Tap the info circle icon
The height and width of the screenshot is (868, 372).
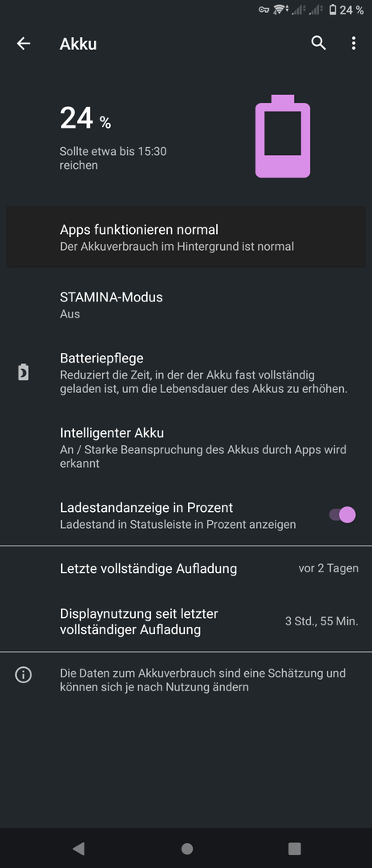pos(23,675)
